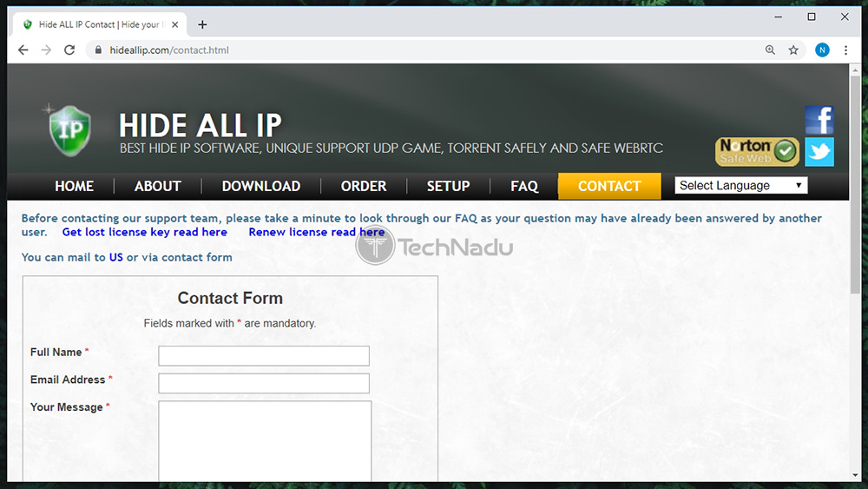Click the 'Your Message' label
This screenshot has width=868, height=489.
tap(67, 407)
